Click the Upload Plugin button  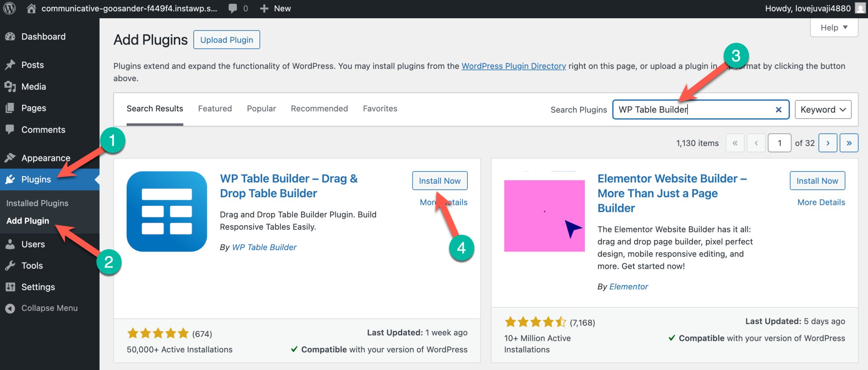[x=226, y=40]
